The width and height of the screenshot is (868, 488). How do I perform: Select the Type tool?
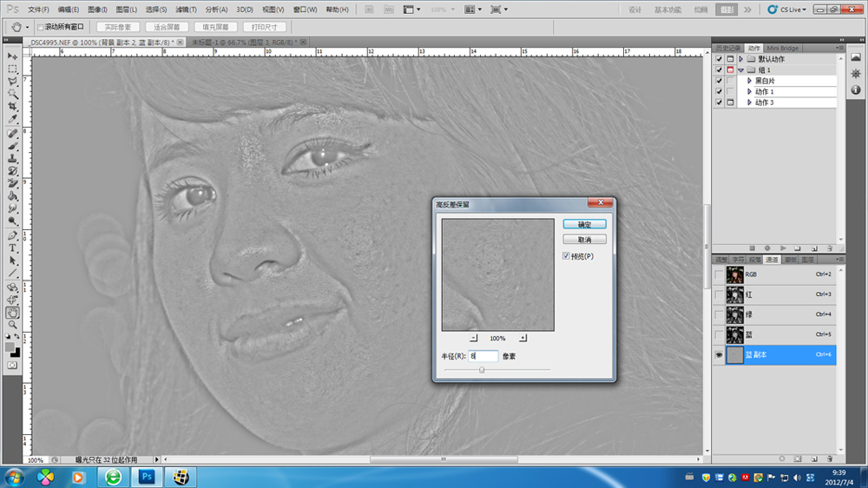13,247
